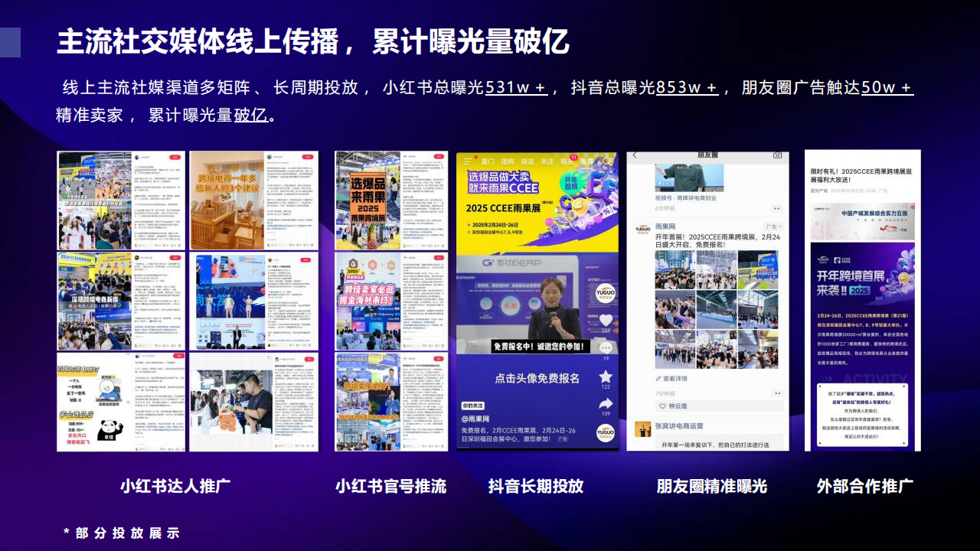
Task: Favorite the video with the star icon
Action: tap(606, 377)
